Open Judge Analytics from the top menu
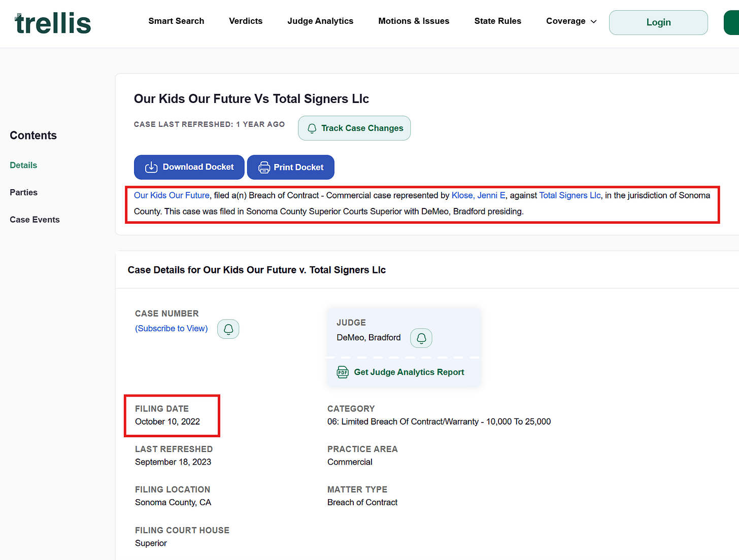This screenshot has height=560, width=739. pyautogui.click(x=320, y=21)
